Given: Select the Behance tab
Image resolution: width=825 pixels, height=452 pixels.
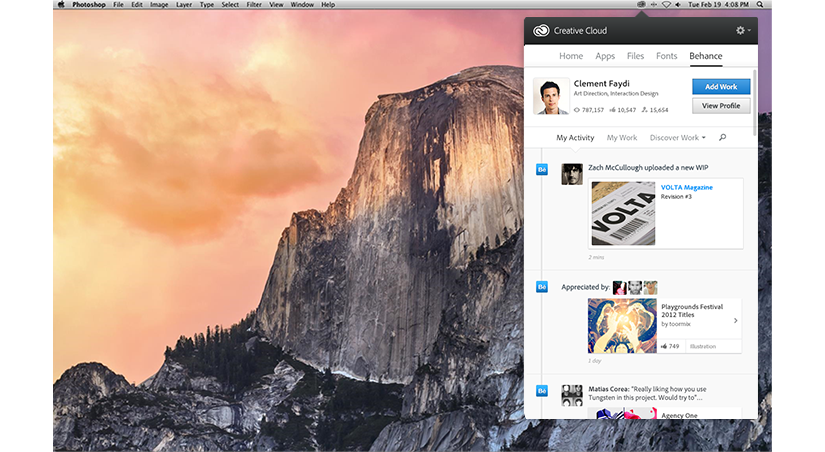Looking at the screenshot, I should pyautogui.click(x=706, y=56).
